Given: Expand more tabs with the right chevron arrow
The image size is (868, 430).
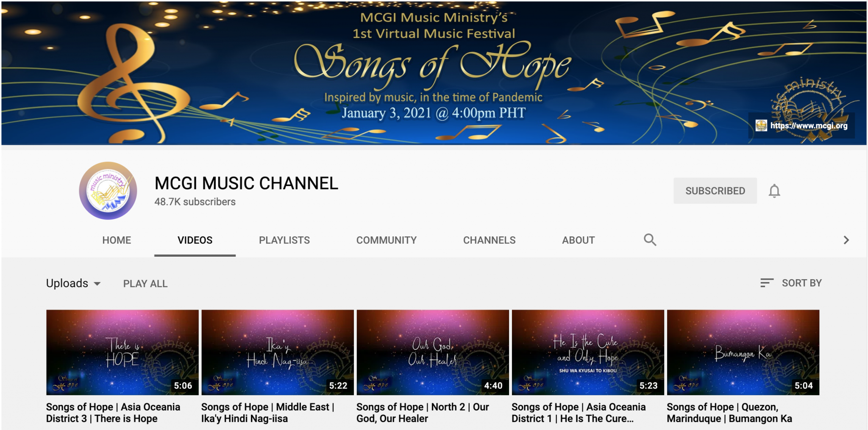Looking at the screenshot, I should point(846,240).
